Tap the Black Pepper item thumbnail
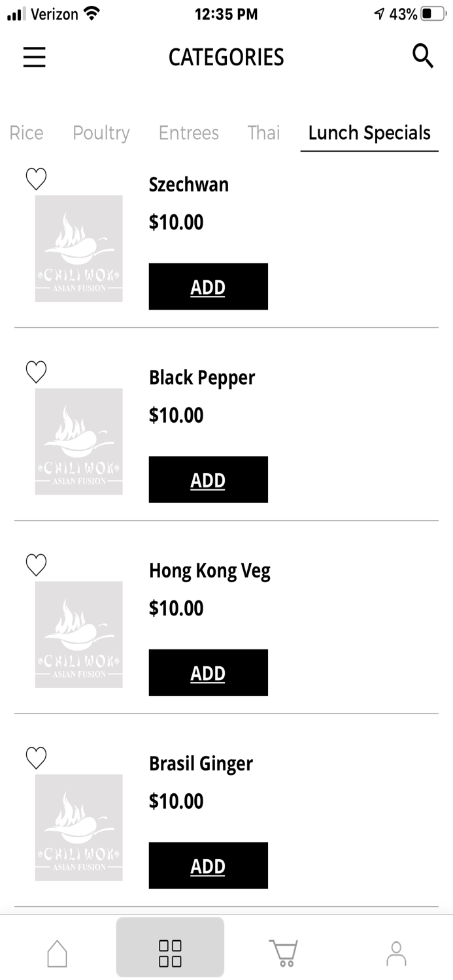453x980 pixels. pos(78,441)
